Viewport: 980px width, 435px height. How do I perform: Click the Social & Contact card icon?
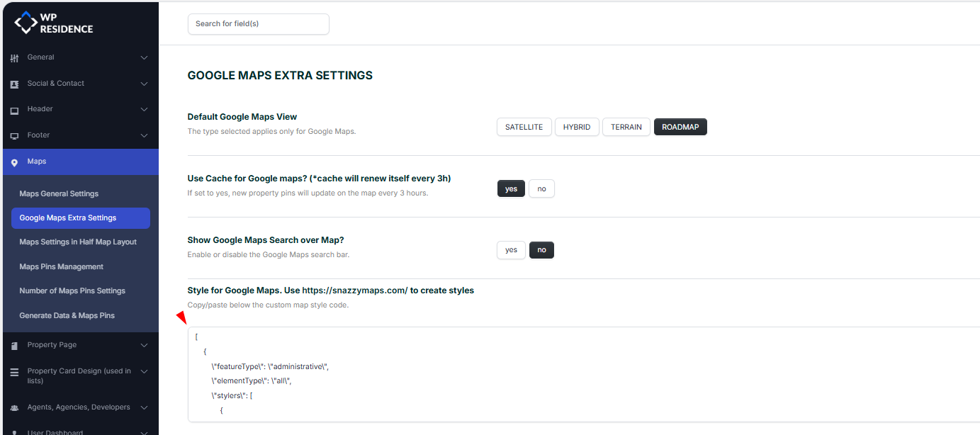tap(14, 84)
